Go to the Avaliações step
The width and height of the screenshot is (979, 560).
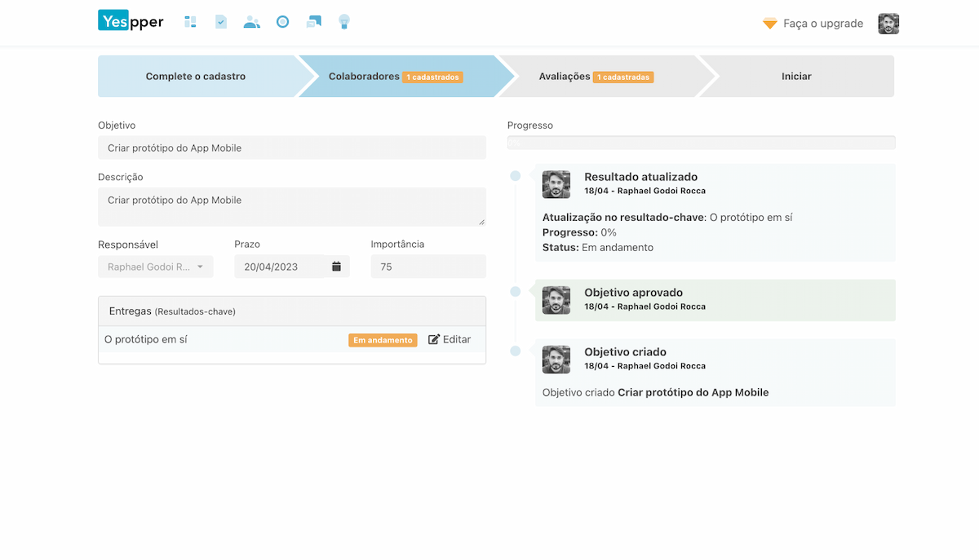596,77
